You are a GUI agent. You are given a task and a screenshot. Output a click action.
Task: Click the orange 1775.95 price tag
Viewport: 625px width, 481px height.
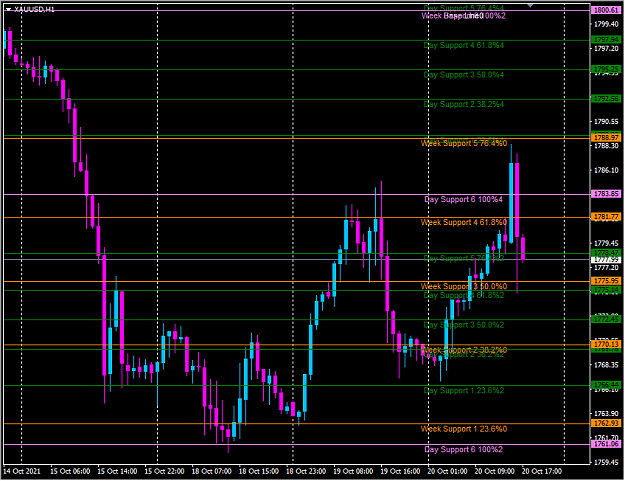[606, 281]
